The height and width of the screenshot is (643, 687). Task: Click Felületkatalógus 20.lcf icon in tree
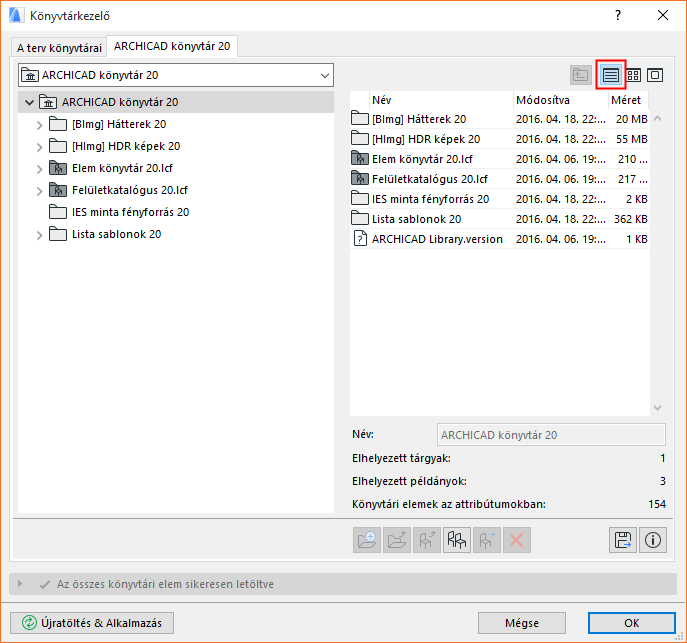click(x=58, y=190)
